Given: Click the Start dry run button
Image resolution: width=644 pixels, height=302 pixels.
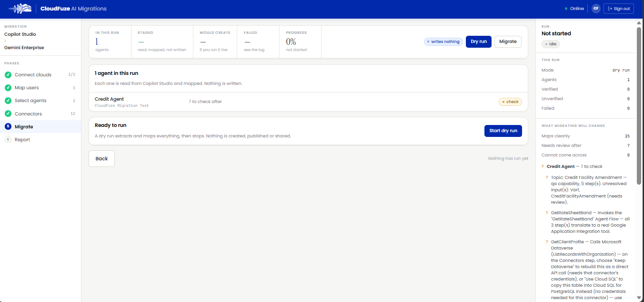Looking at the screenshot, I should click(503, 131).
